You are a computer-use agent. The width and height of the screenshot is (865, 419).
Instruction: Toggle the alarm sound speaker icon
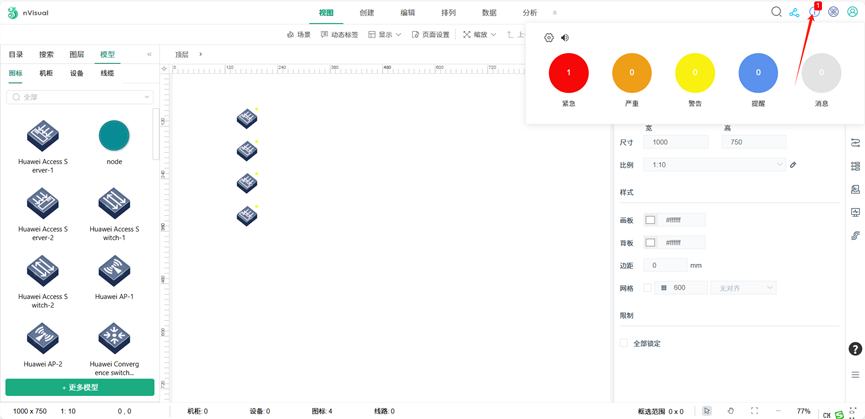point(564,37)
